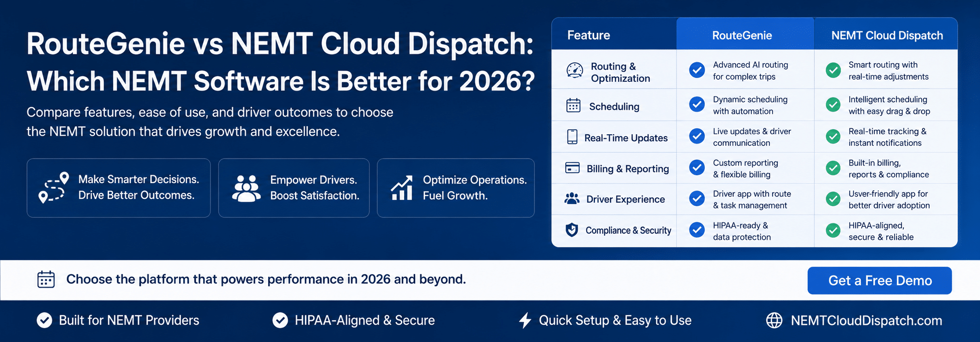980x342 pixels.
Task: Open the NEMTCloudDispatch.com link
Action: 866,320
